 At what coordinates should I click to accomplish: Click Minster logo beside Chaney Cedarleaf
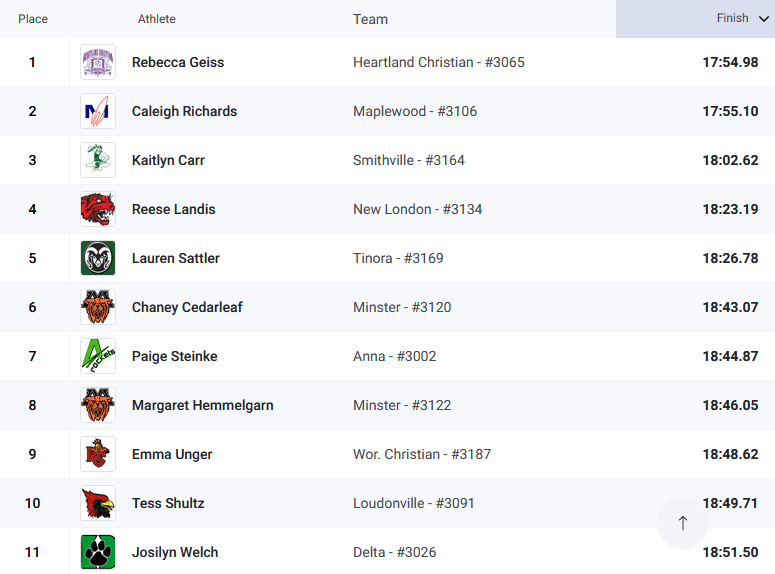coord(98,307)
